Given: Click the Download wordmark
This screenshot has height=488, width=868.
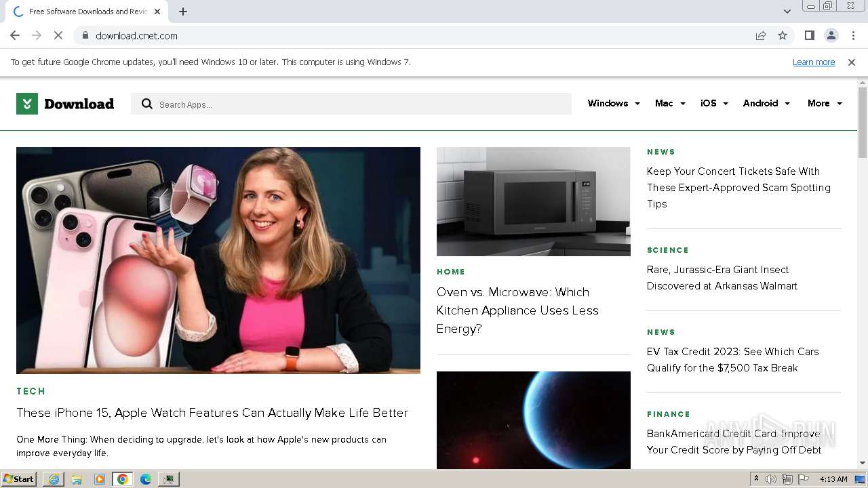Looking at the screenshot, I should tap(79, 104).
